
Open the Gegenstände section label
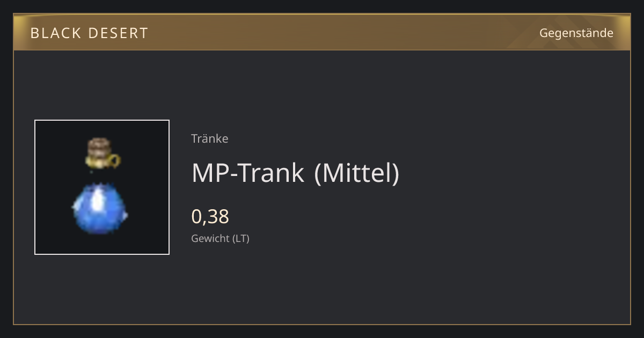(x=576, y=33)
